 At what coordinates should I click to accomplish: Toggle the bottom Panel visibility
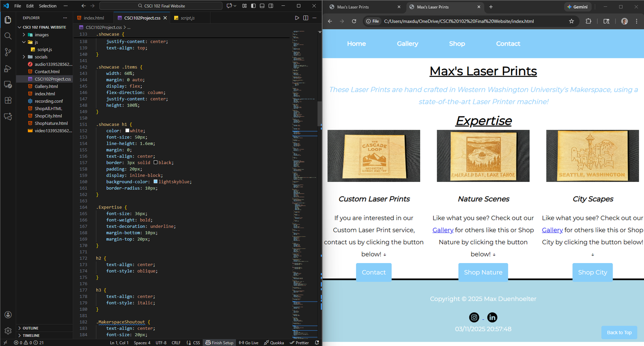coord(262,6)
